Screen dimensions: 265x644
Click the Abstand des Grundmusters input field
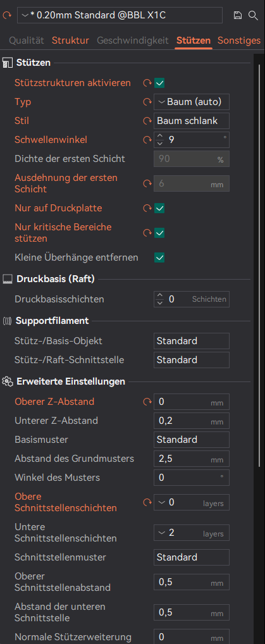(192, 459)
